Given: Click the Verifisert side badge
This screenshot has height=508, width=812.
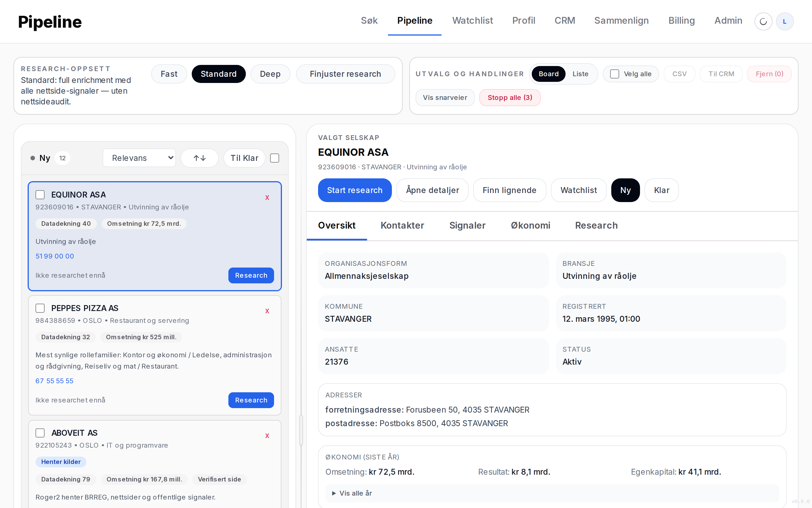Looking at the screenshot, I should [219, 479].
